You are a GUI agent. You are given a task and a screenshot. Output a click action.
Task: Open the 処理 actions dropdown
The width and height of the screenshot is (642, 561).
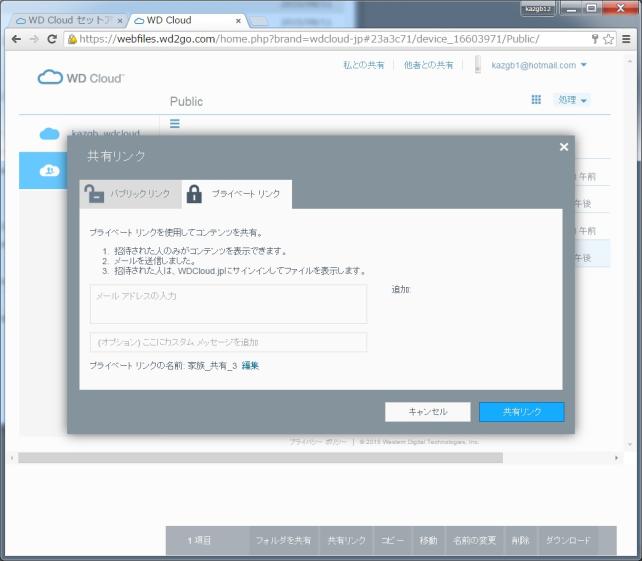click(572, 100)
